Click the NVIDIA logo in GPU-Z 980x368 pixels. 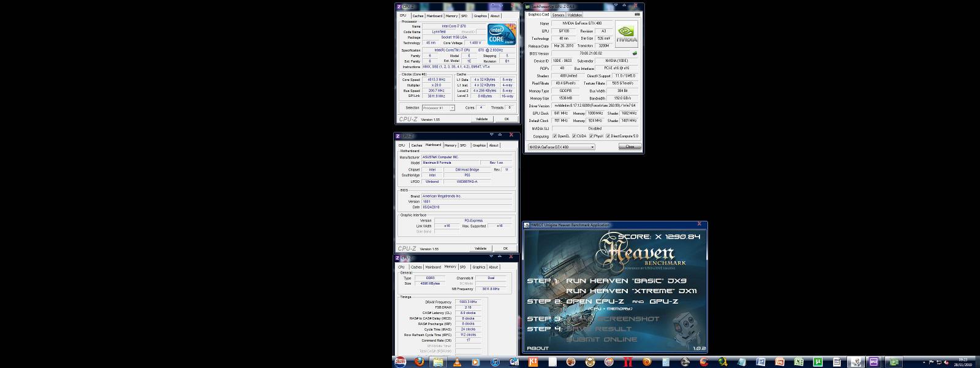click(626, 35)
